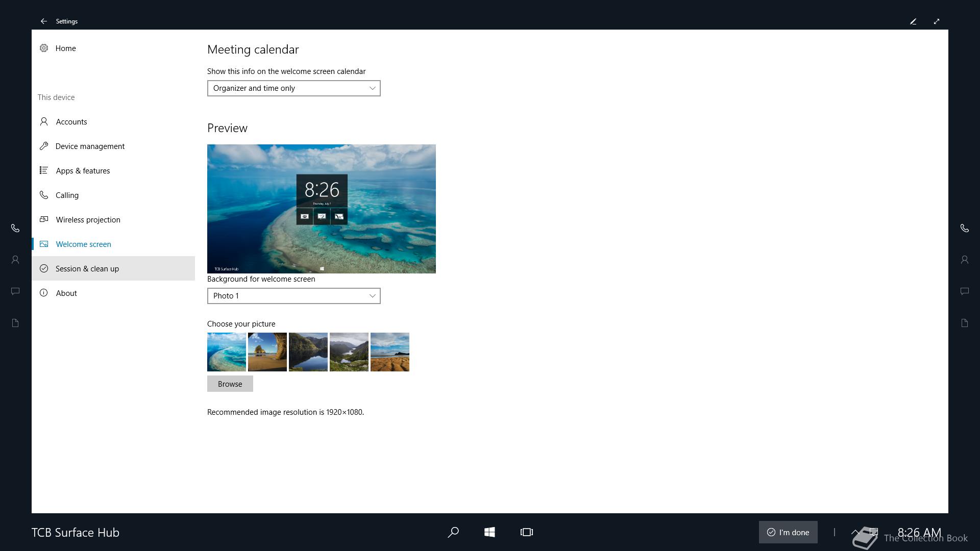Open Home in the settings sidebar
The width and height of the screenshot is (980, 551).
pos(113,48)
